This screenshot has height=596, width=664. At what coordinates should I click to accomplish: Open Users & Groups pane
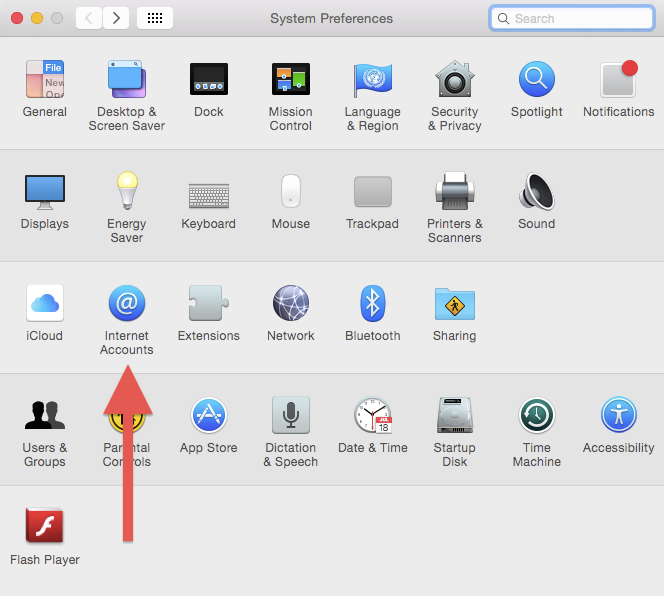click(45, 415)
